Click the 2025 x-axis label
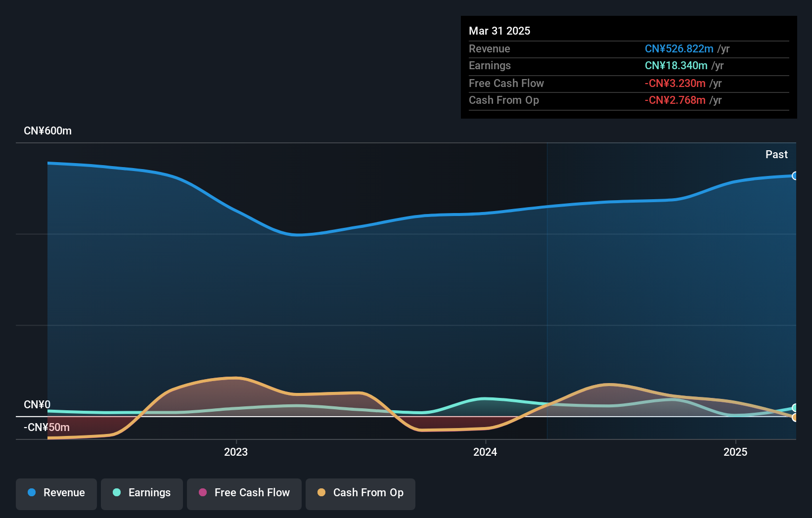812x518 pixels. (x=735, y=452)
